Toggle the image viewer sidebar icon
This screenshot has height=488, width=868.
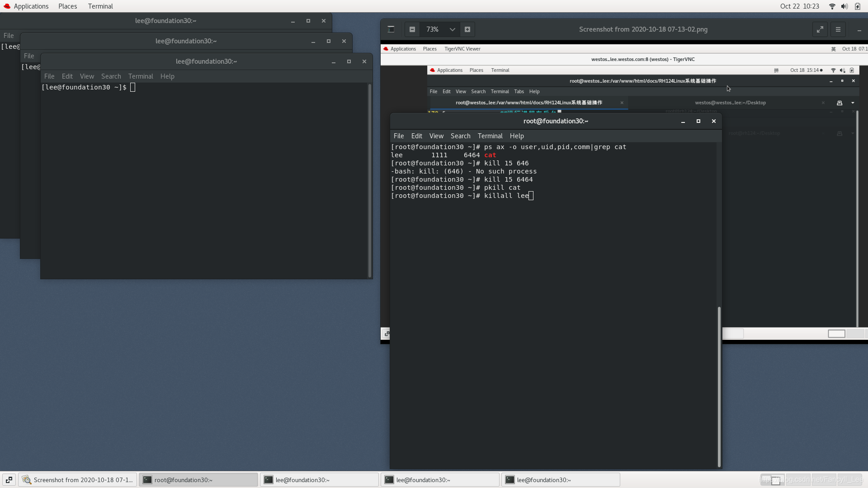[391, 29]
